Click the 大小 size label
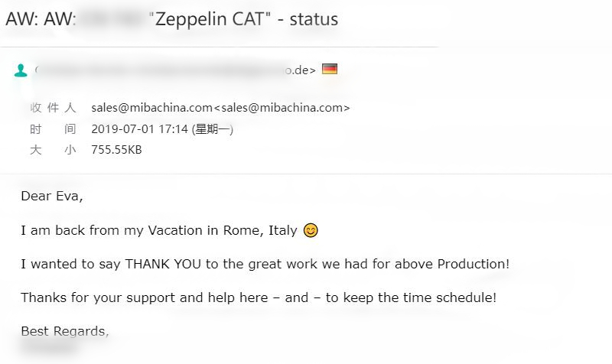This screenshot has height=364, width=612. coord(53,150)
